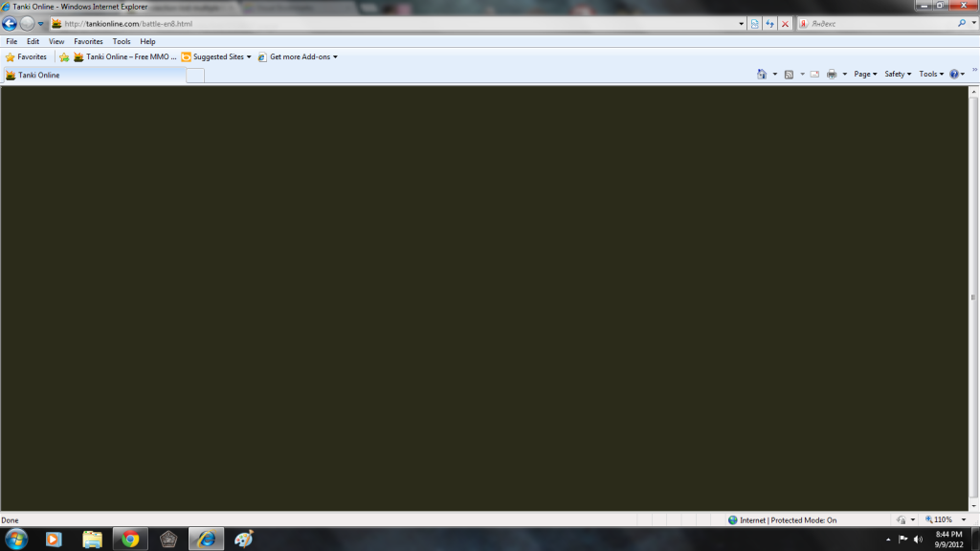Open the Tools menu in the menu bar

pyautogui.click(x=121, y=41)
